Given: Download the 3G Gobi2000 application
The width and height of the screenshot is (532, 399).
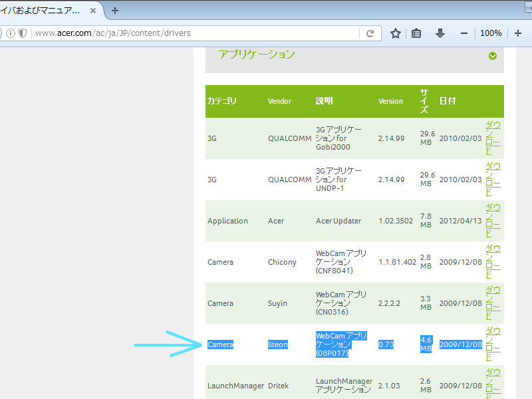Looking at the screenshot, I should [x=493, y=138].
